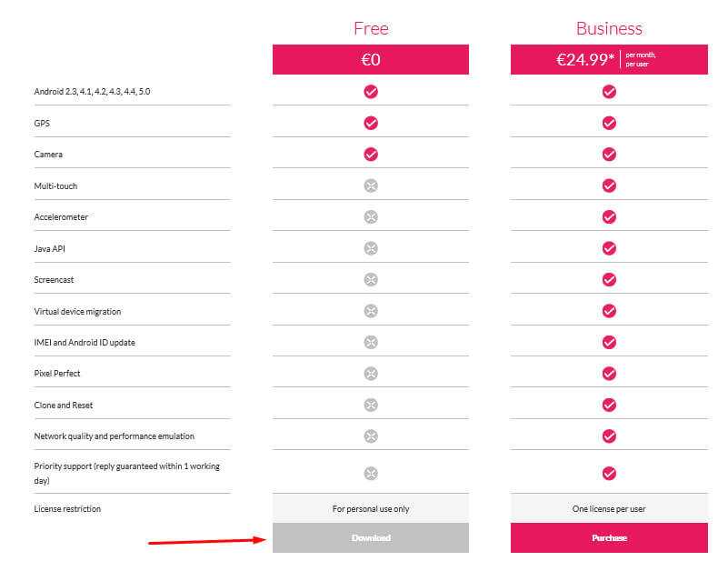Screen dimensions: 728x561
Task: Click the gray Download button
Action: pos(371,537)
